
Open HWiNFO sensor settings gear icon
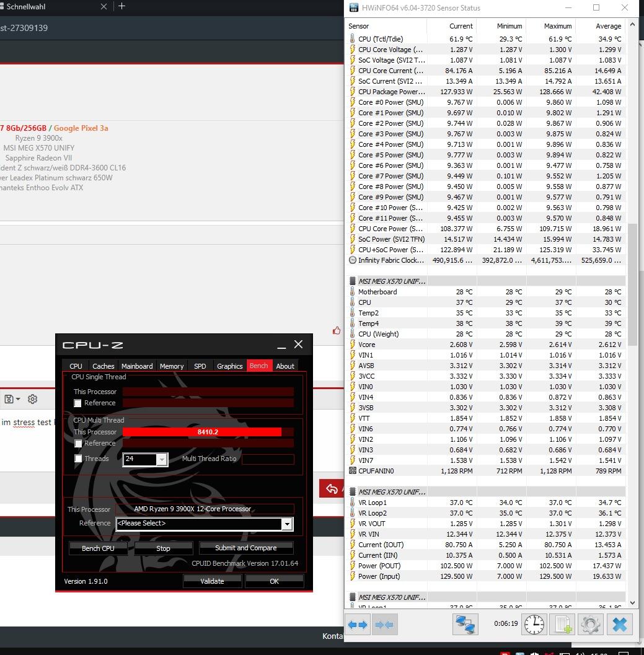click(x=590, y=625)
